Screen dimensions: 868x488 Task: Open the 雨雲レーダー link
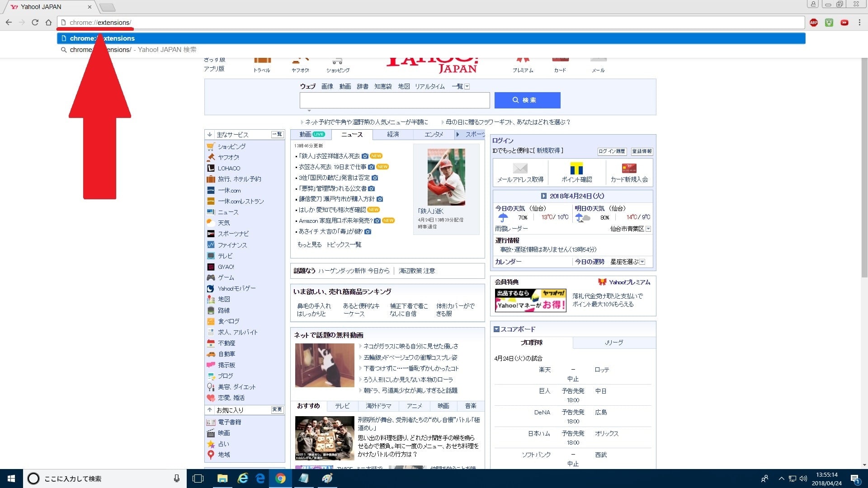511,229
